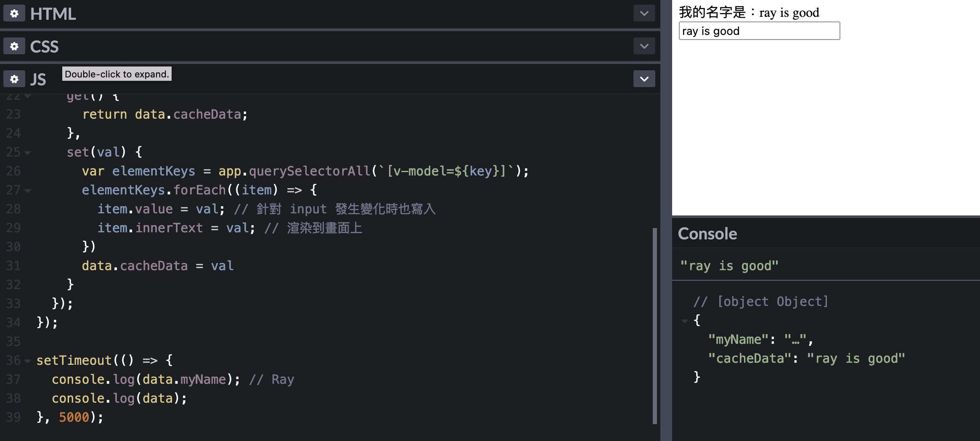
Task: Collapse code fold arrow at line 27
Action: (28, 191)
